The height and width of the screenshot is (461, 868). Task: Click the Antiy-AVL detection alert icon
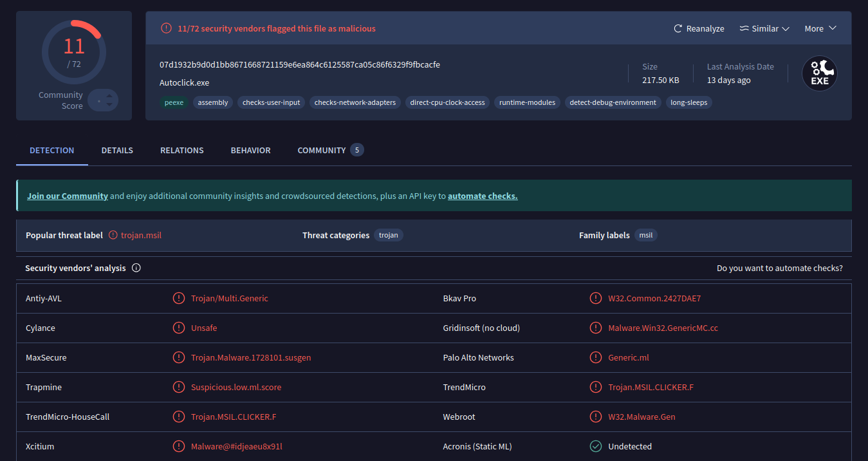[179, 298]
